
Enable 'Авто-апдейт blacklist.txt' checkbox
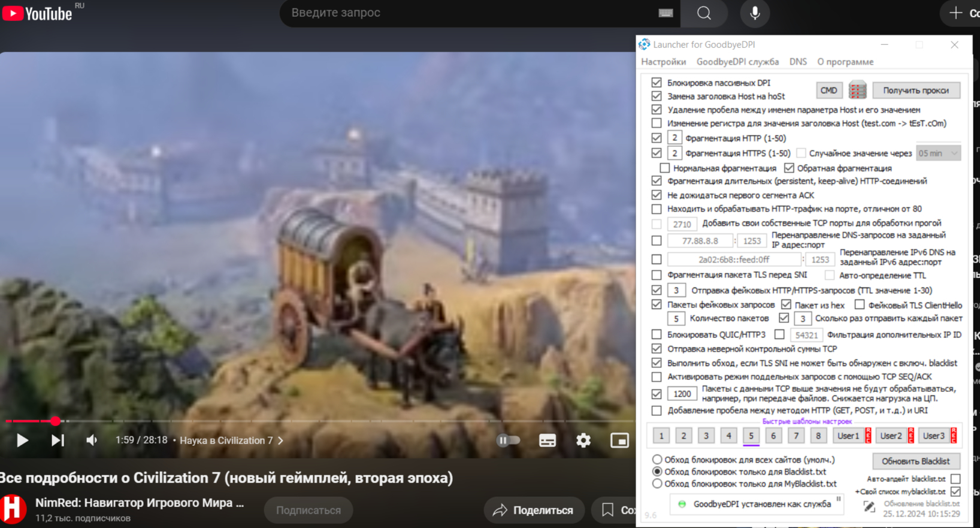coord(955,479)
